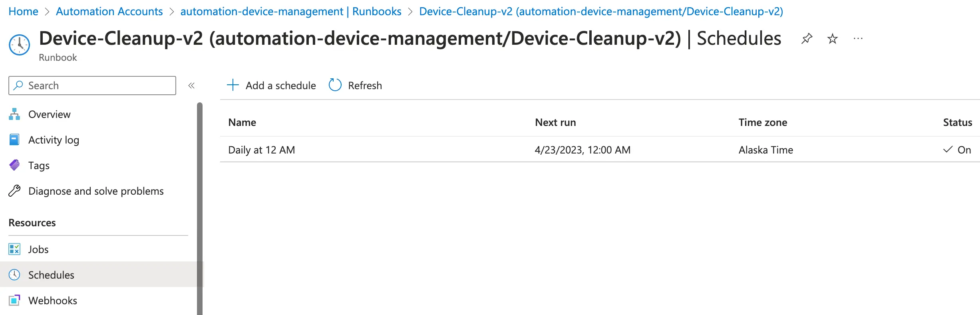Go to Automation Accounts breadcrumb

tap(109, 12)
